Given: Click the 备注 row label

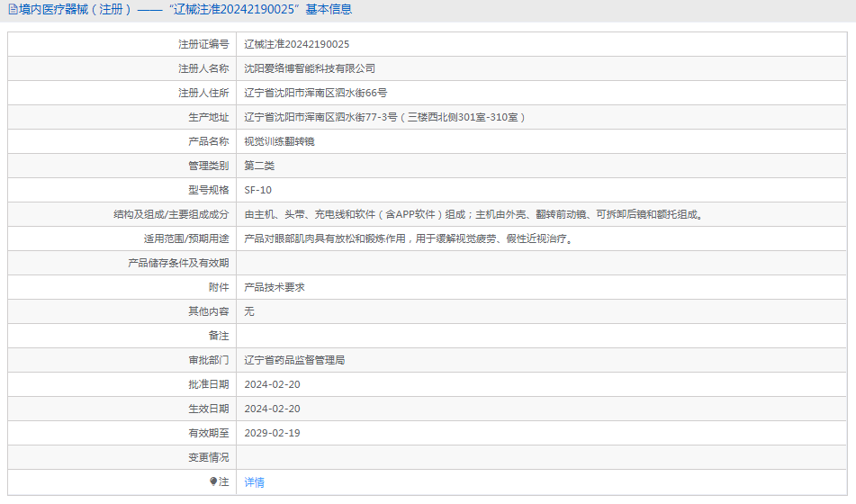Looking at the screenshot, I should [219, 336].
